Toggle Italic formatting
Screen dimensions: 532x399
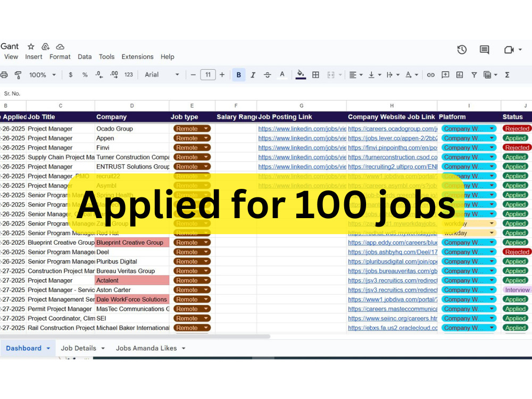(253, 75)
